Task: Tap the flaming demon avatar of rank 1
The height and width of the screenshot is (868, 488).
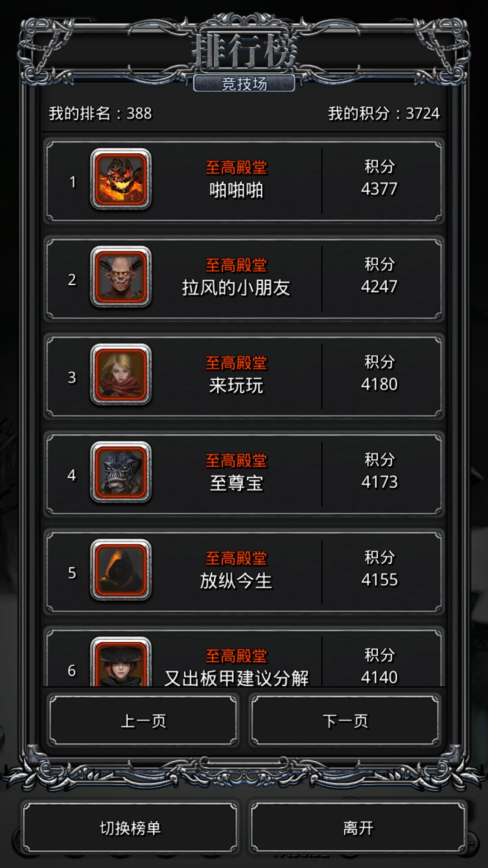Action: [121, 179]
